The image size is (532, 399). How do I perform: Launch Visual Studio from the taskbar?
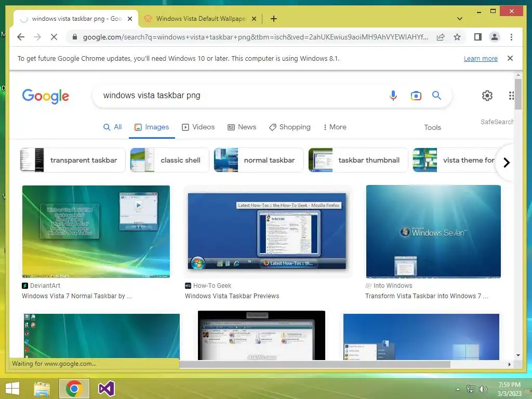coord(106,389)
